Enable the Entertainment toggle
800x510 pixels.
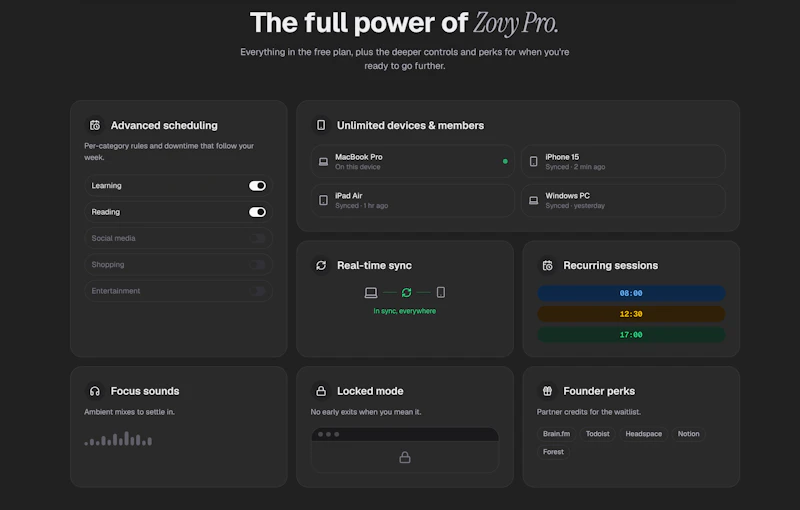click(x=257, y=291)
